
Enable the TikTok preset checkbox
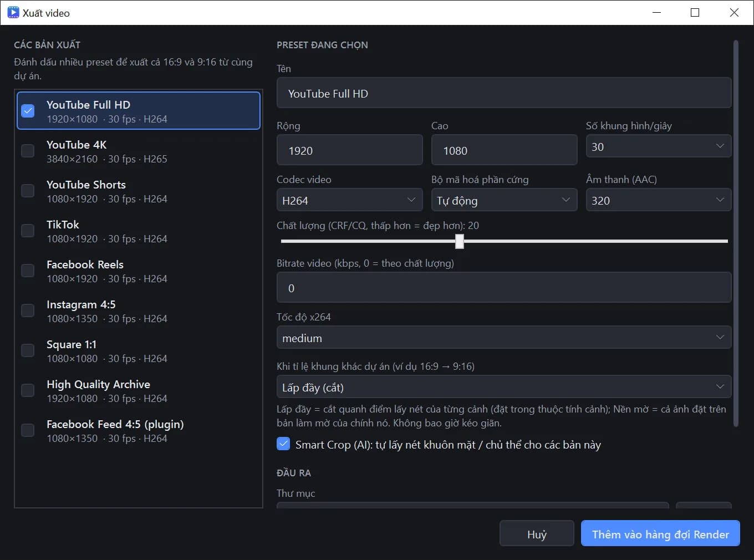(x=28, y=230)
